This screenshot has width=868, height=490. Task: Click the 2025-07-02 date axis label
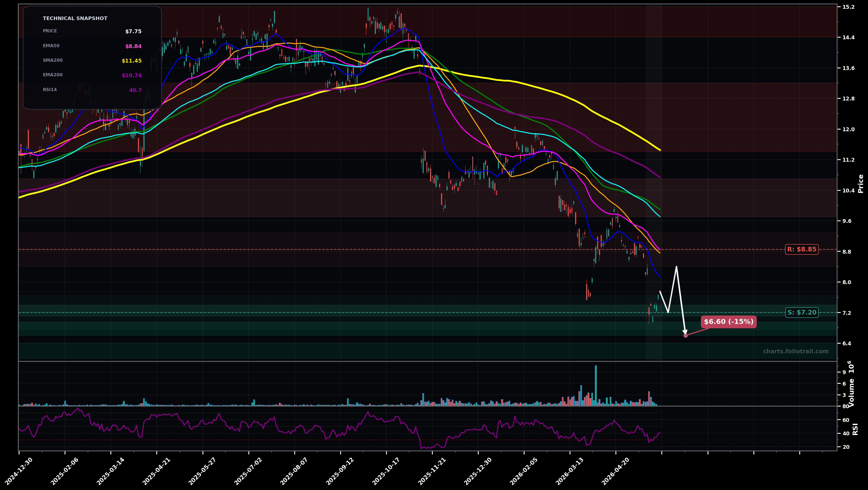pos(248,471)
